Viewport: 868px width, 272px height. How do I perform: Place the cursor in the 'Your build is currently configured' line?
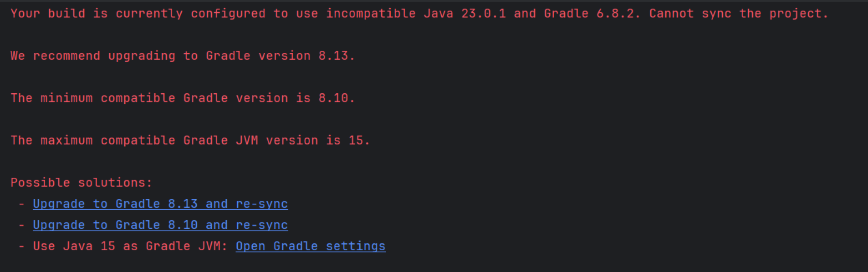tap(419, 14)
